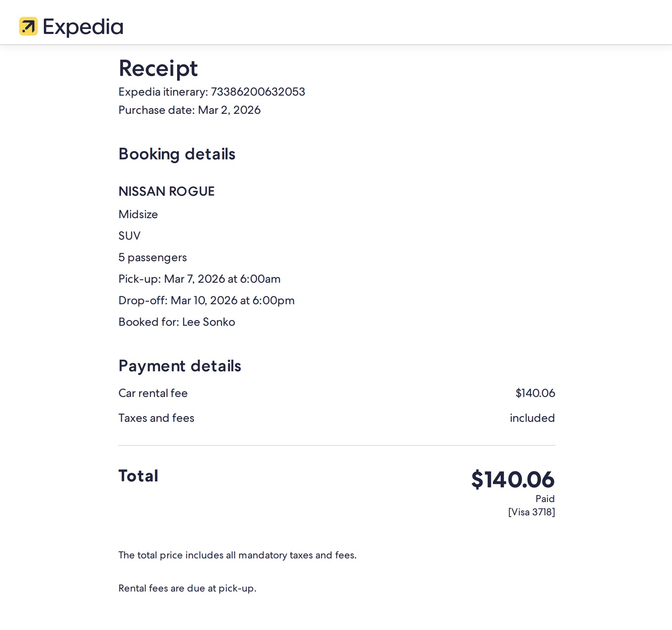This screenshot has height=630, width=672.
Task: Click the Taxes and fees label
Action: (156, 418)
